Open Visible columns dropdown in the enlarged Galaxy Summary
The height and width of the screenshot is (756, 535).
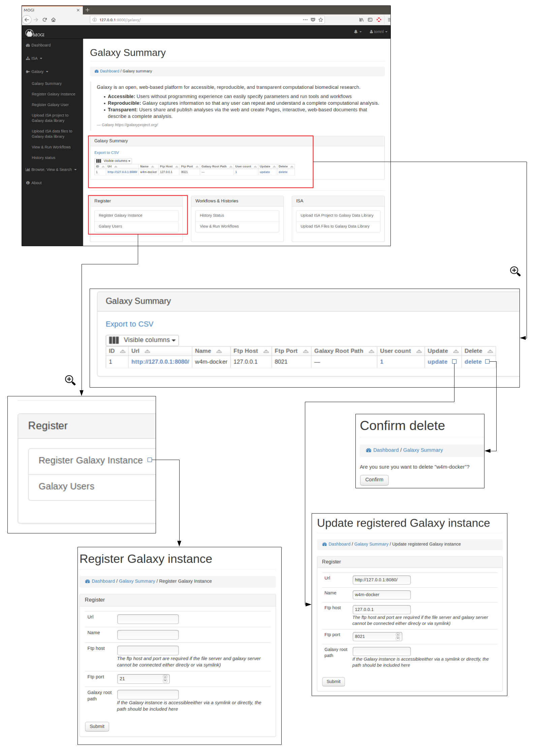[x=142, y=340]
